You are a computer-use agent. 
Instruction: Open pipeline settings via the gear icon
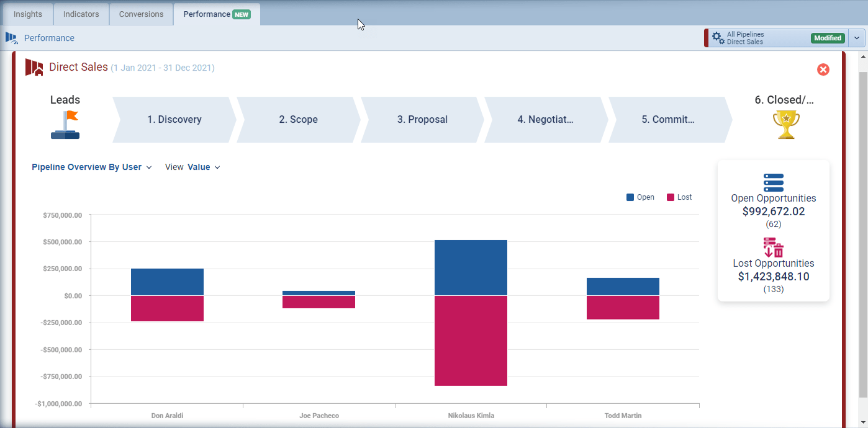click(x=717, y=38)
